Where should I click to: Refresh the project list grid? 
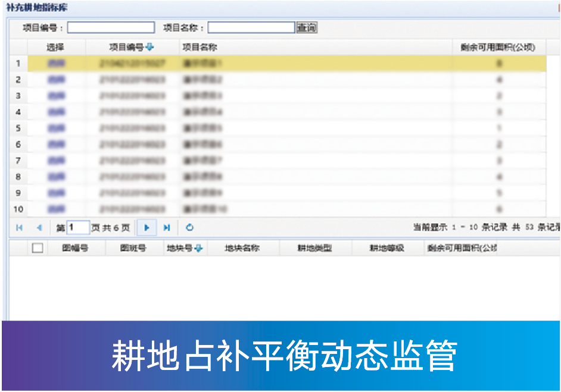point(189,228)
